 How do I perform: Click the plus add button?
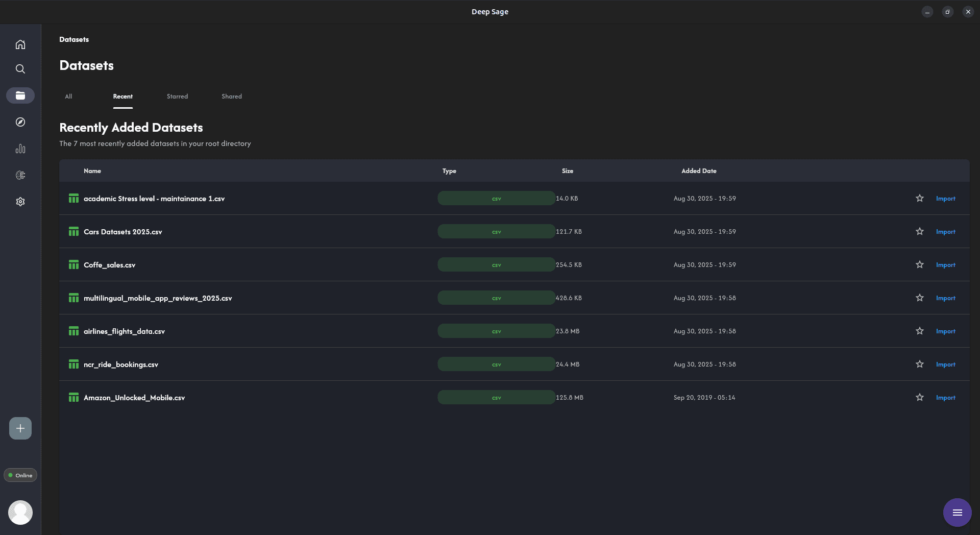[20, 428]
